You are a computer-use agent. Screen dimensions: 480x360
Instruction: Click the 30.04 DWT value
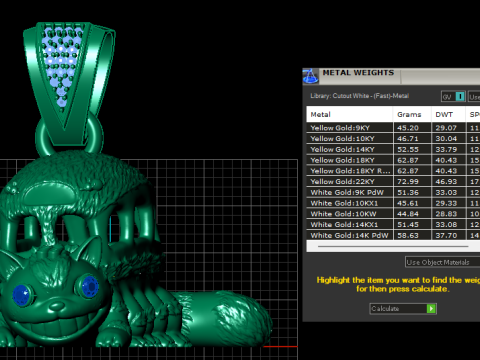tap(446, 138)
